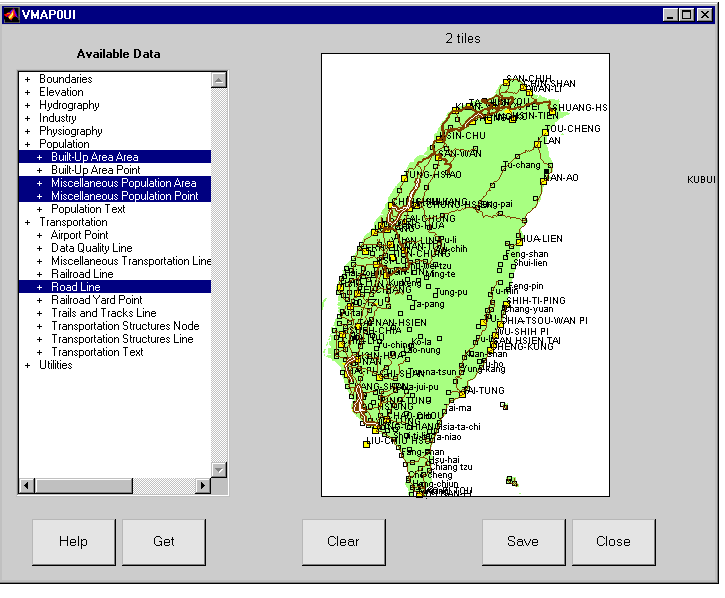Select Built-Up Area Point item

point(95,170)
